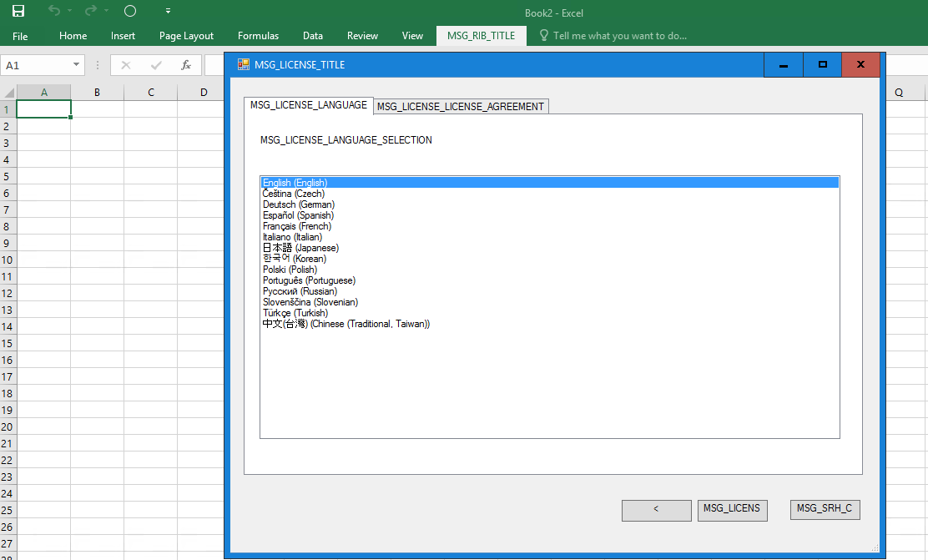The image size is (928, 560).
Task: Select row 20 header
Action: [x=8, y=427]
